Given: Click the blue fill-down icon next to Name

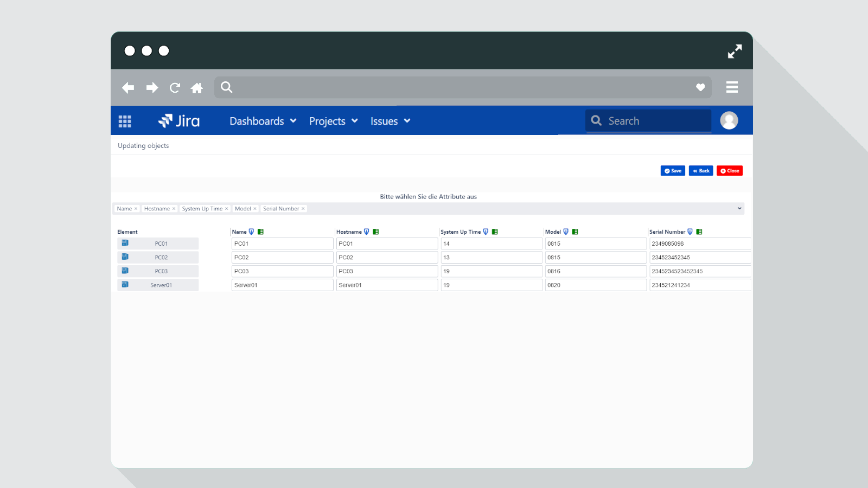Looking at the screenshot, I should [251, 232].
